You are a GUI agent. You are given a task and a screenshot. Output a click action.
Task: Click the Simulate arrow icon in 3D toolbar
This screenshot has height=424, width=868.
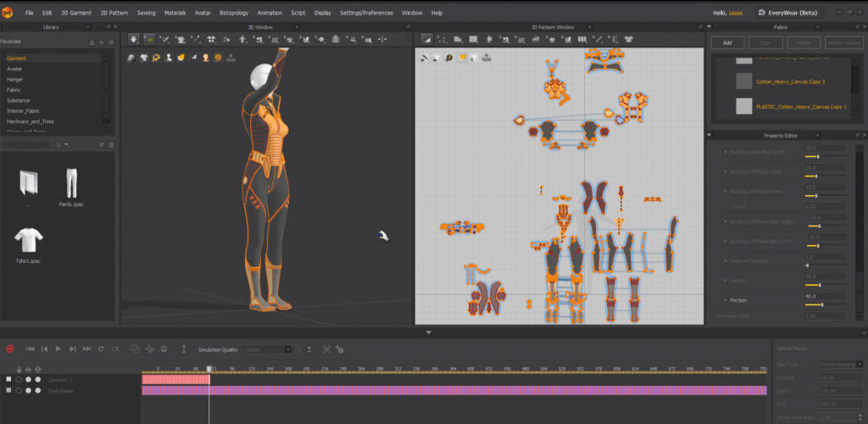tap(134, 39)
